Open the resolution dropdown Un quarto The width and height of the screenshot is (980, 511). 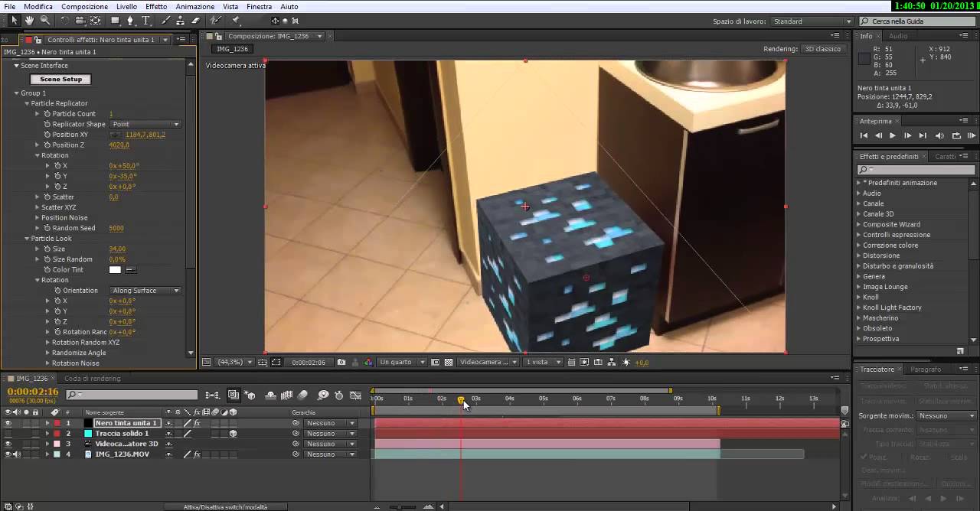pos(400,362)
